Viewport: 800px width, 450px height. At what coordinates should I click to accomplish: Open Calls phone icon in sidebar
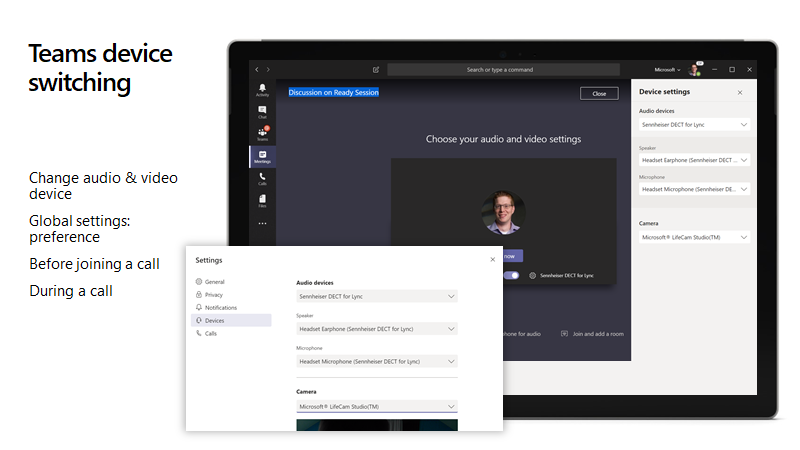(262, 179)
